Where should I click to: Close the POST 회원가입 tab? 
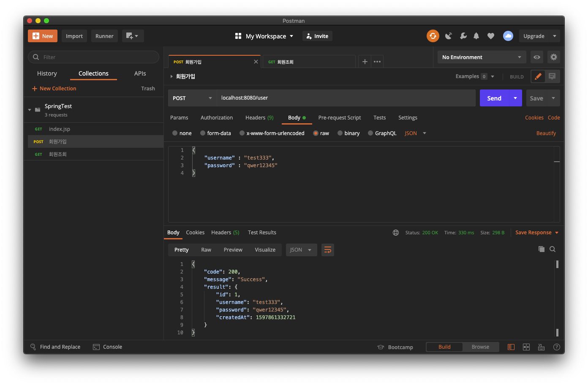coord(256,62)
